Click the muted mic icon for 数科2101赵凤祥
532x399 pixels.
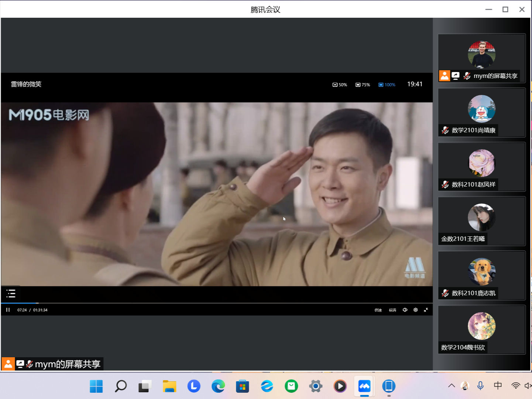click(445, 185)
